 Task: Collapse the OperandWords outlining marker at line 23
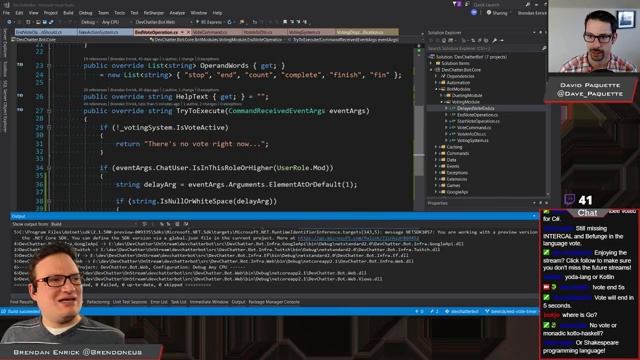(x=49, y=66)
